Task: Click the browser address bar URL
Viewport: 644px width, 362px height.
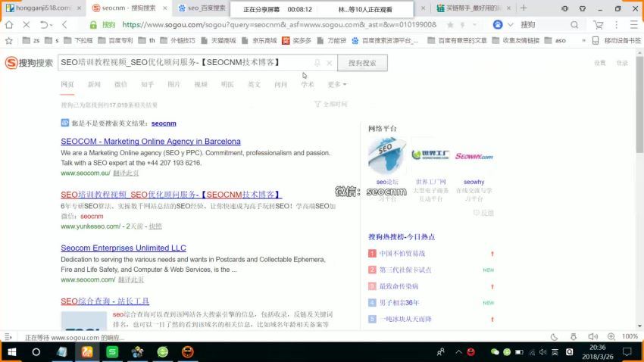Action: 280,25
